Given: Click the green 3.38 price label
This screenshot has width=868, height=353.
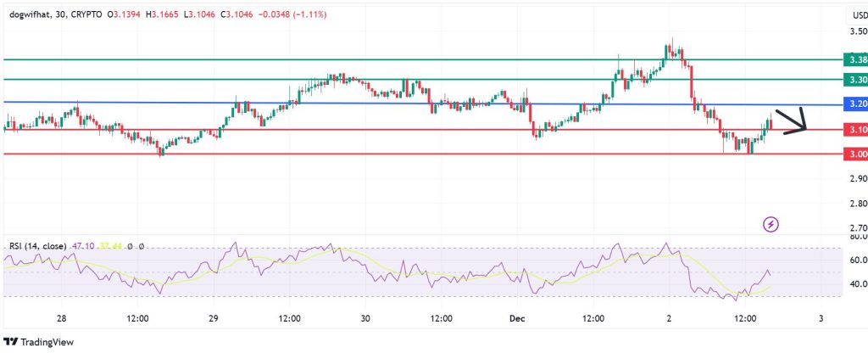Looking at the screenshot, I should [854, 59].
